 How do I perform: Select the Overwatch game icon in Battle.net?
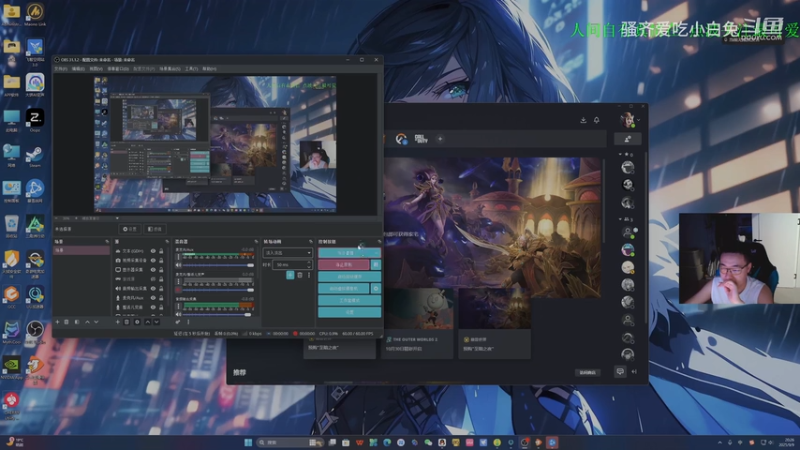pyautogui.click(x=402, y=139)
